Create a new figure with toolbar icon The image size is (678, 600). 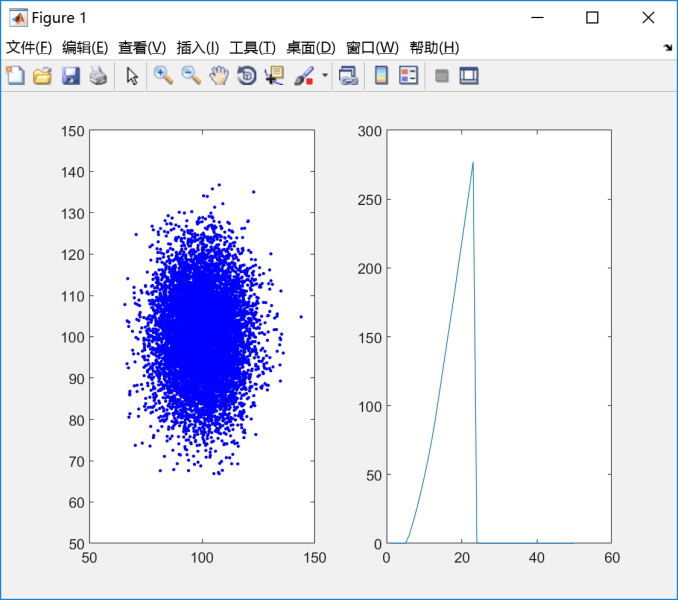[16, 76]
